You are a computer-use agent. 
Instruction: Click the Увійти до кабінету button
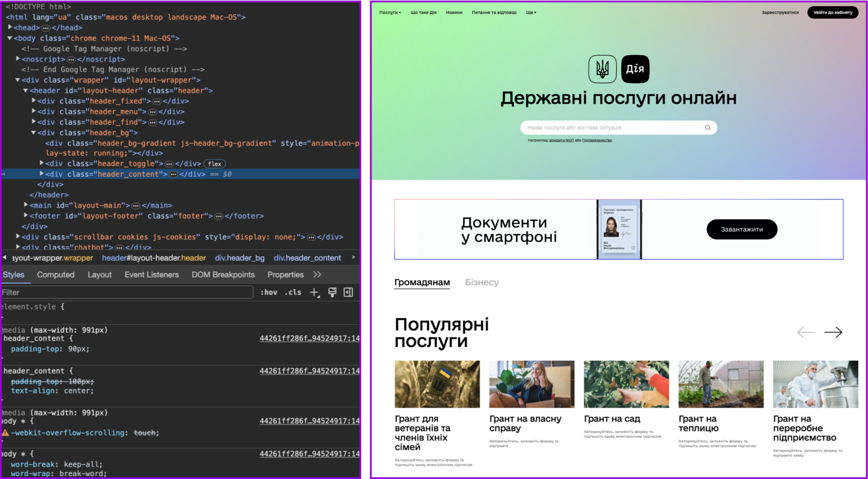click(x=832, y=12)
